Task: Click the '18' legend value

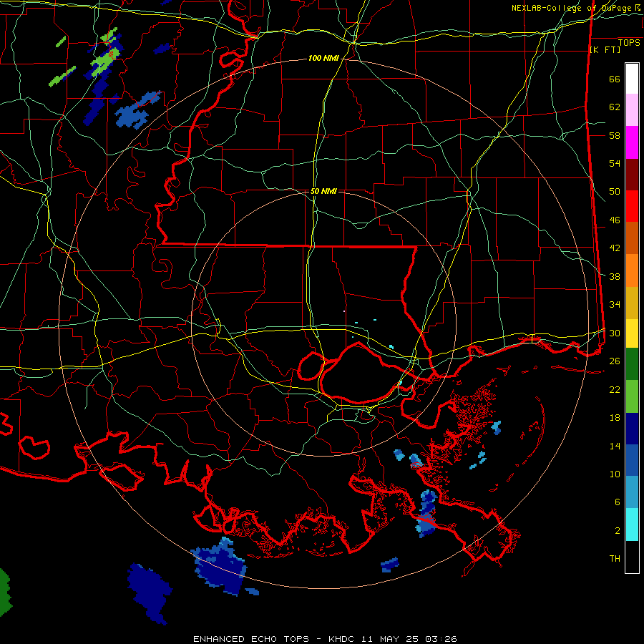Action: [x=615, y=418]
